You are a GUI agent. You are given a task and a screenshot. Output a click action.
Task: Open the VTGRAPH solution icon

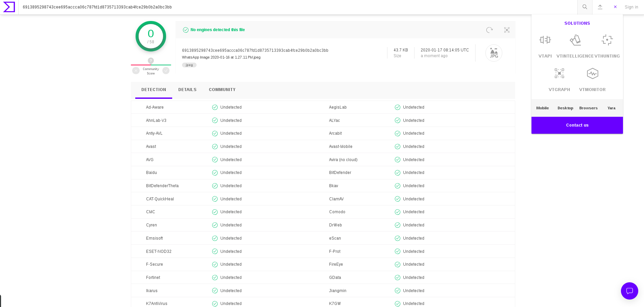coord(559,73)
